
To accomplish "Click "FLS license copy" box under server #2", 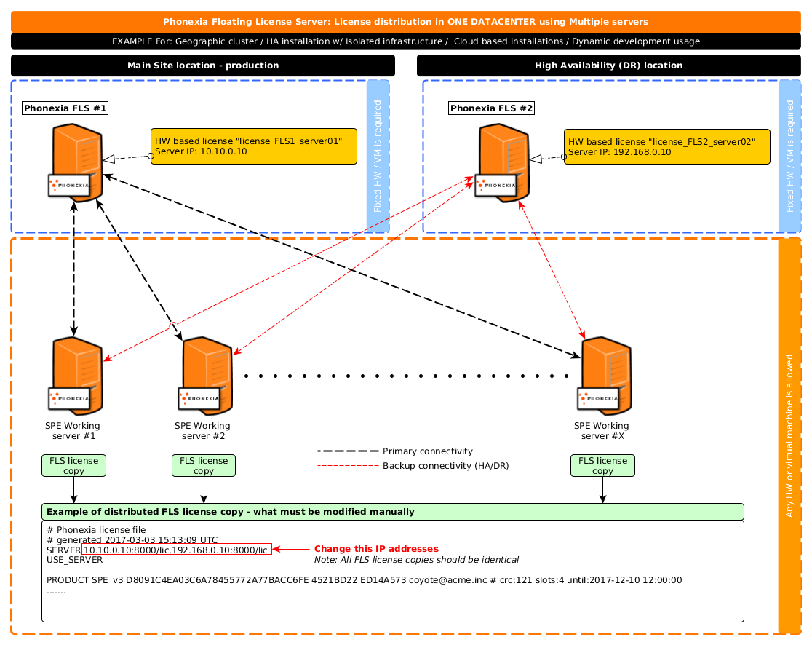I will click(x=204, y=465).
